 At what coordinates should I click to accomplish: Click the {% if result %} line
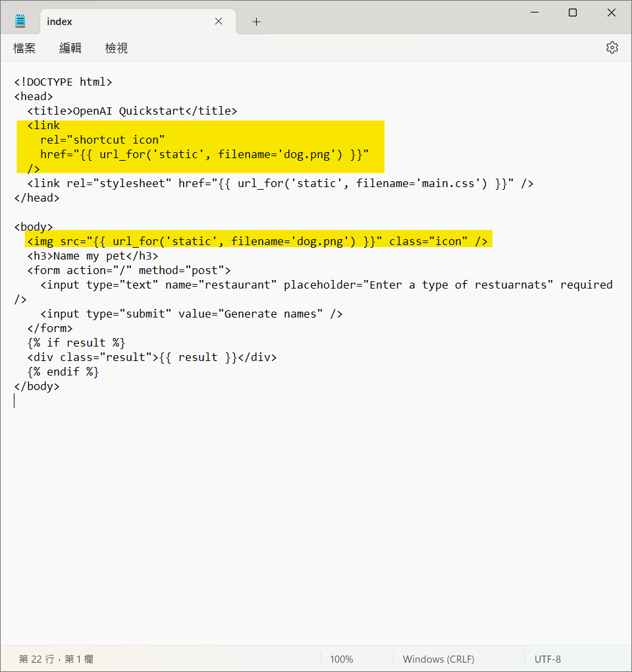[76, 343]
